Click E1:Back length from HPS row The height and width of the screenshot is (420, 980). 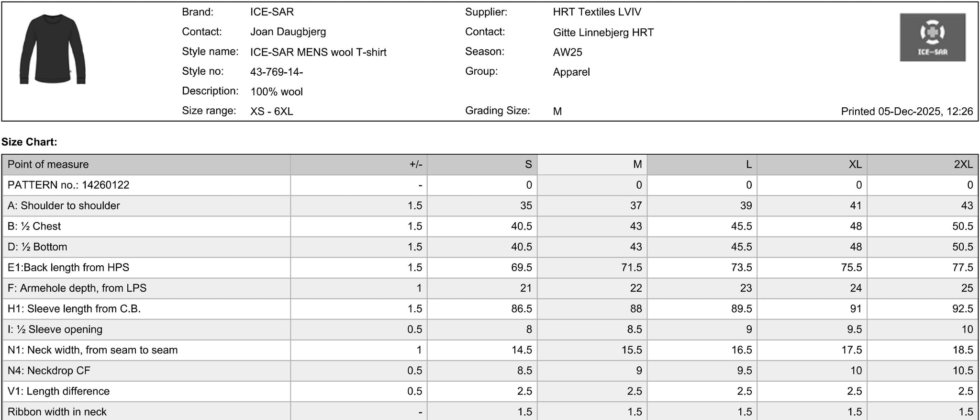click(x=490, y=268)
